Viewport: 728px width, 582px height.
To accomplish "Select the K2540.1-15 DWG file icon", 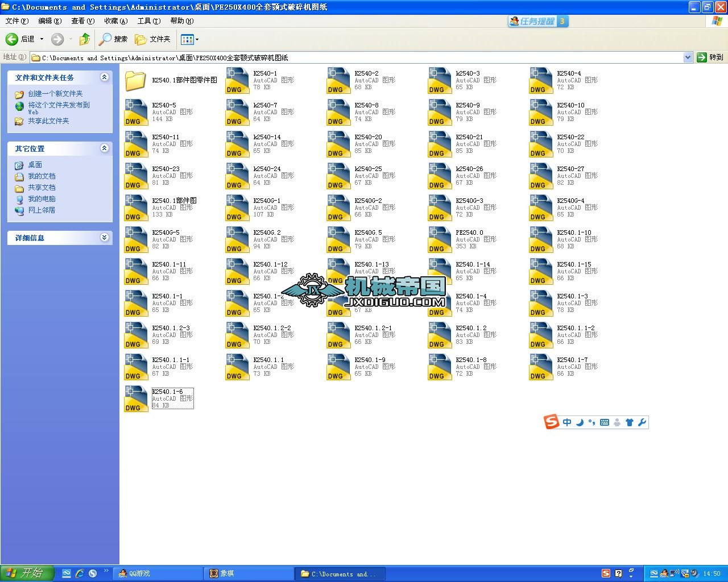I will [x=541, y=272].
